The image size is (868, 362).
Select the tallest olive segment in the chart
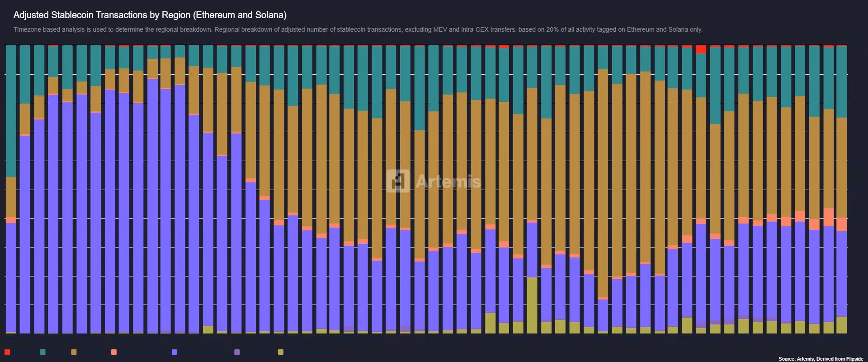pos(532,305)
